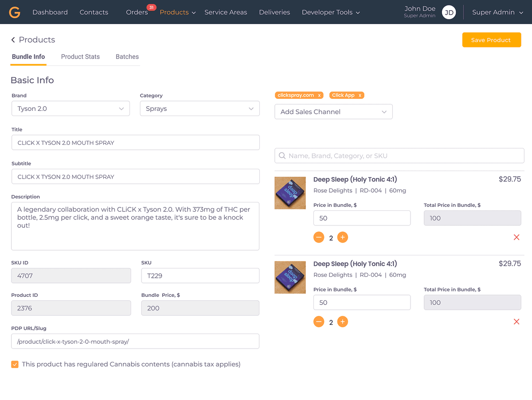Enable the regulated Cannabis contents checkbox
The height and width of the screenshot is (400, 532).
click(15, 364)
